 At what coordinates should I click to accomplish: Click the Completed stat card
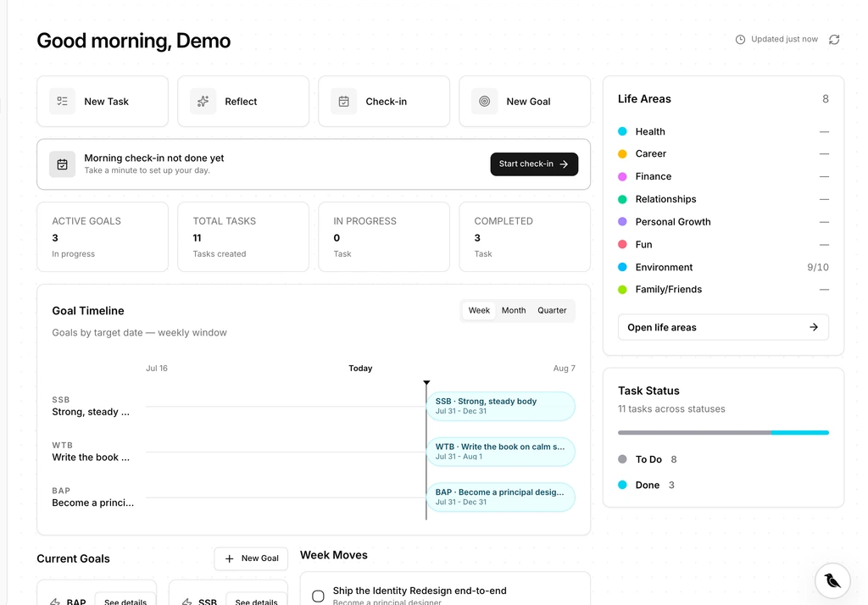tap(524, 237)
